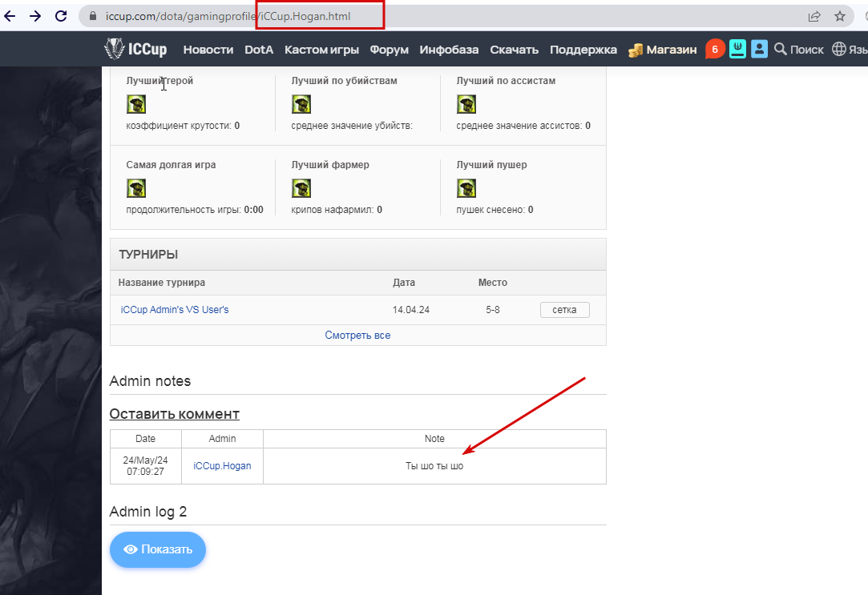Open the language selector with the globe
This screenshot has height=595, width=868.
(x=850, y=49)
